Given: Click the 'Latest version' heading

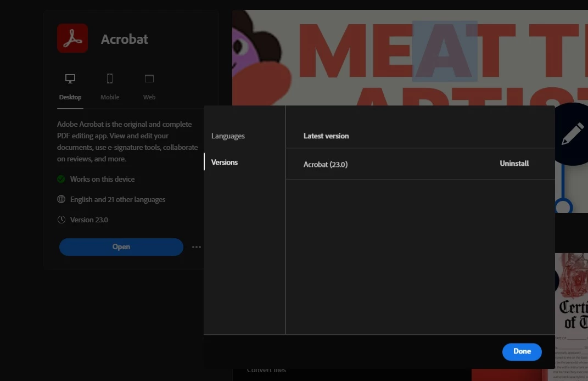Looking at the screenshot, I should pos(326,136).
